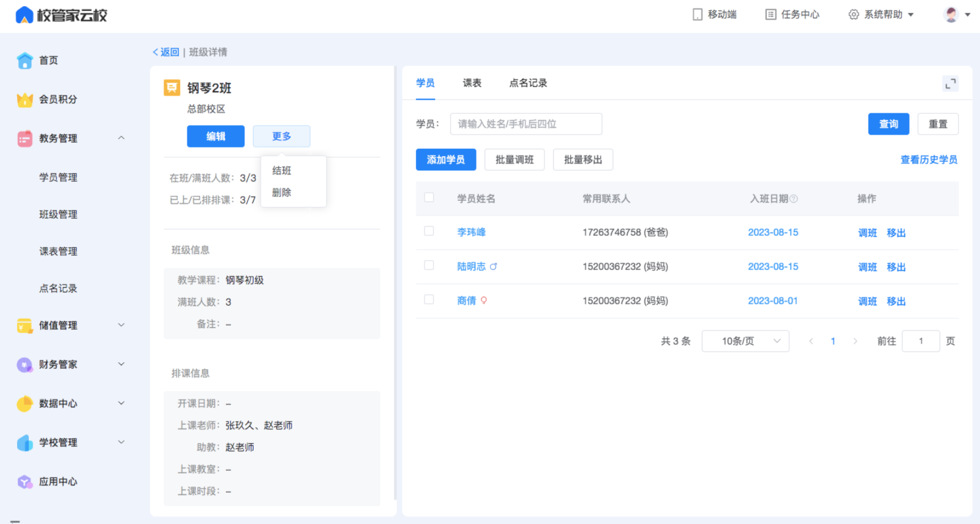Choose 删除 from the 更多 menu
The width and height of the screenshot is (980, 524).
[x=282, y=192]
